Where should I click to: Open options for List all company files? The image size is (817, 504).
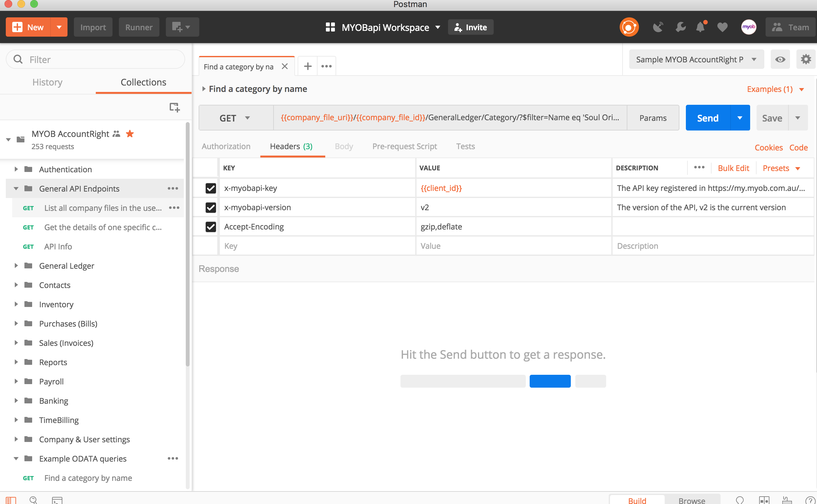174,208
